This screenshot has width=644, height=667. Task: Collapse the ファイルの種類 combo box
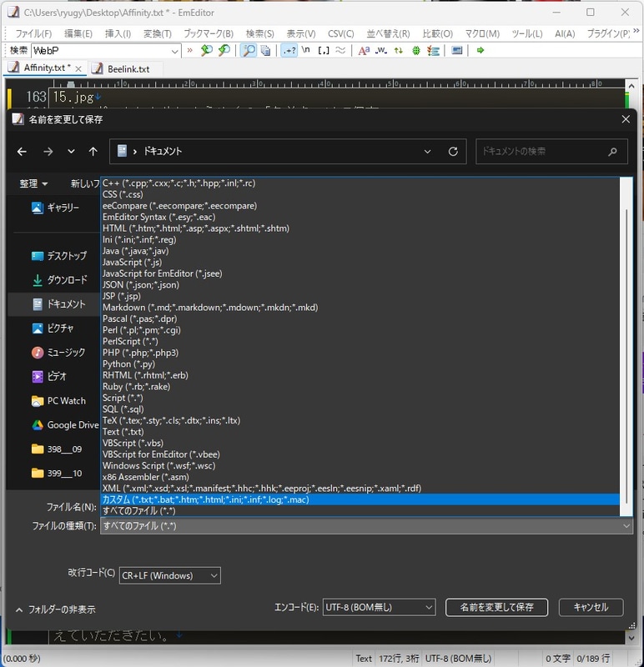(x=626, y=526)
